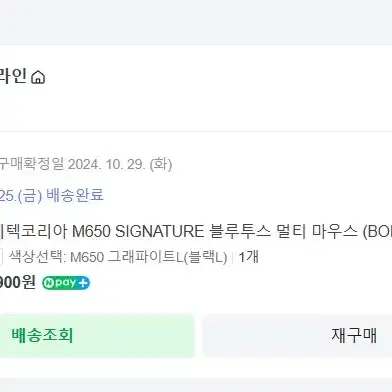Image resolution: width=392 pixels, height=392 pixels.
Task: Click the M650 그래파이트L(블랙L) option text
Action: coord(149,257)
